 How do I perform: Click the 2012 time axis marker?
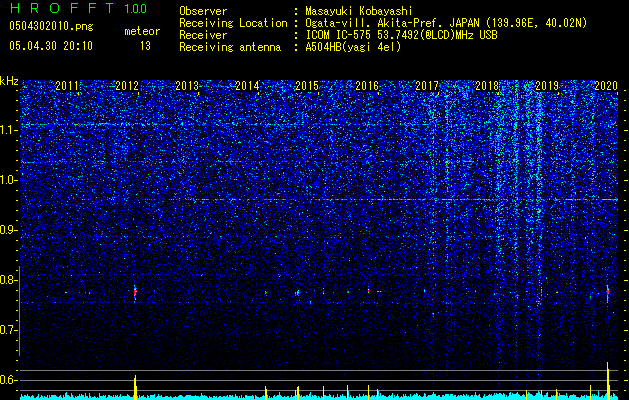127,86
